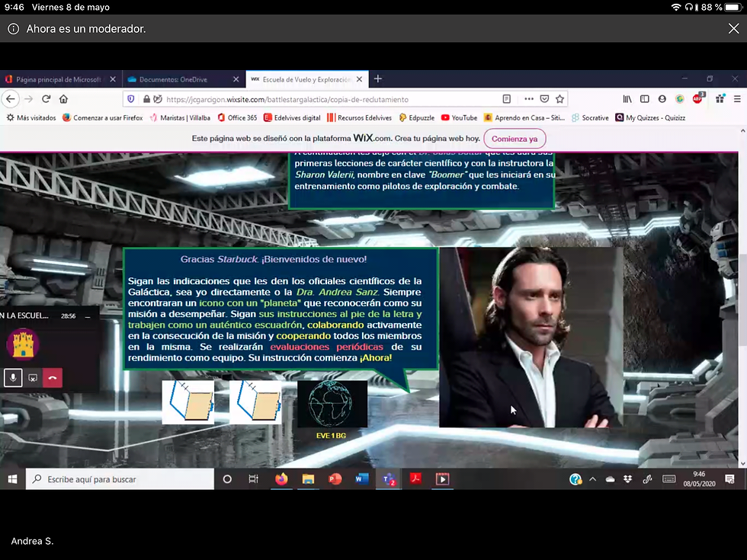Viewport: 747px width, 560px height.
Task: Show site security padlock info
Action: (146, 99)
